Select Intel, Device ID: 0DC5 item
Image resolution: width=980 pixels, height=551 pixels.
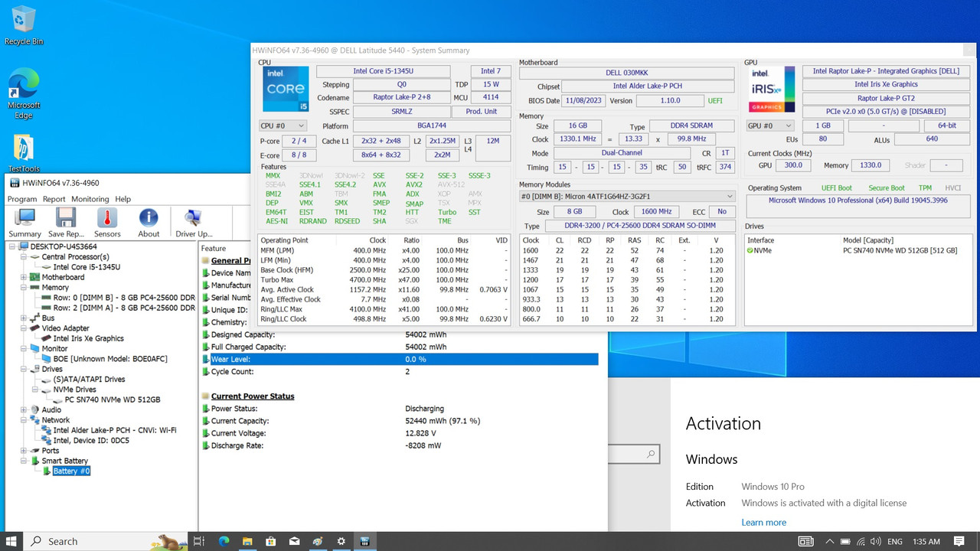click(x=91, y=441)
